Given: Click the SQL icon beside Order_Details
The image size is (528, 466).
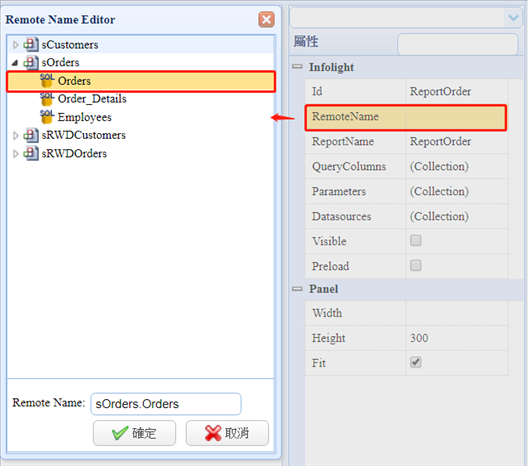Looking at the screenshot, I should (47, 99).
